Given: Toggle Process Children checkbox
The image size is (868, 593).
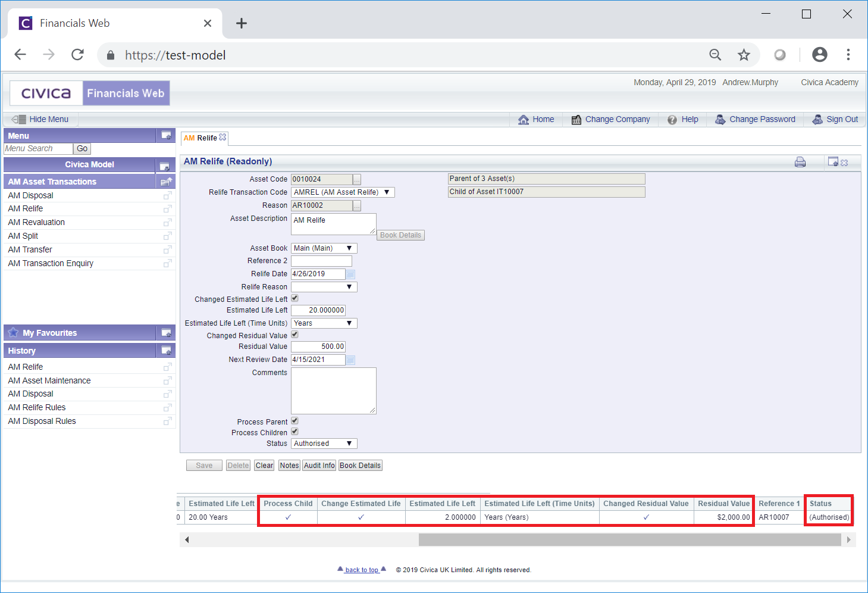Looking at the screenshot, I should pyautogui.click(x=294, y=432).
